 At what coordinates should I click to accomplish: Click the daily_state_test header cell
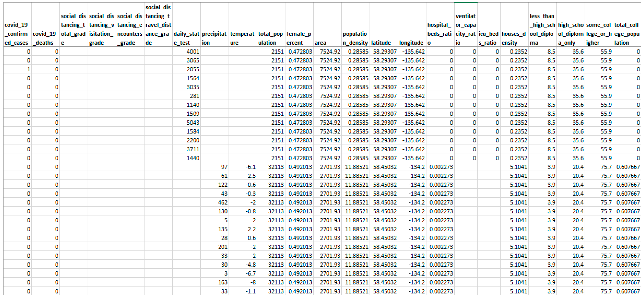tap(186, 38)
